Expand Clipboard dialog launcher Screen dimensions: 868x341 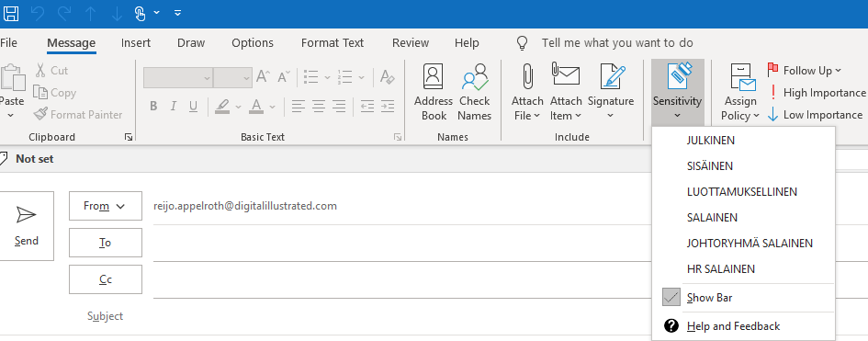pyautogui.click(x=129, y=137)
